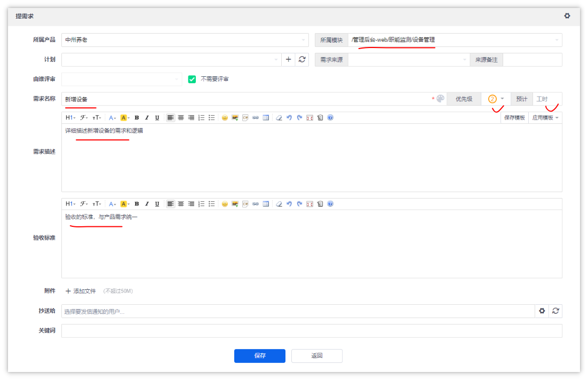Click the 关键词 input field

(x=312, y=331)
